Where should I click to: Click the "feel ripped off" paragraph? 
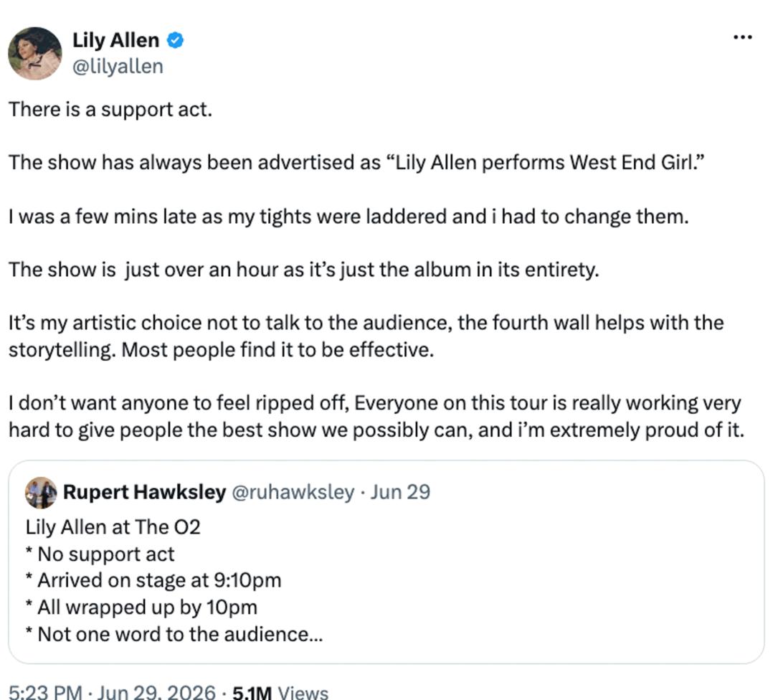[x=376, y=416]
